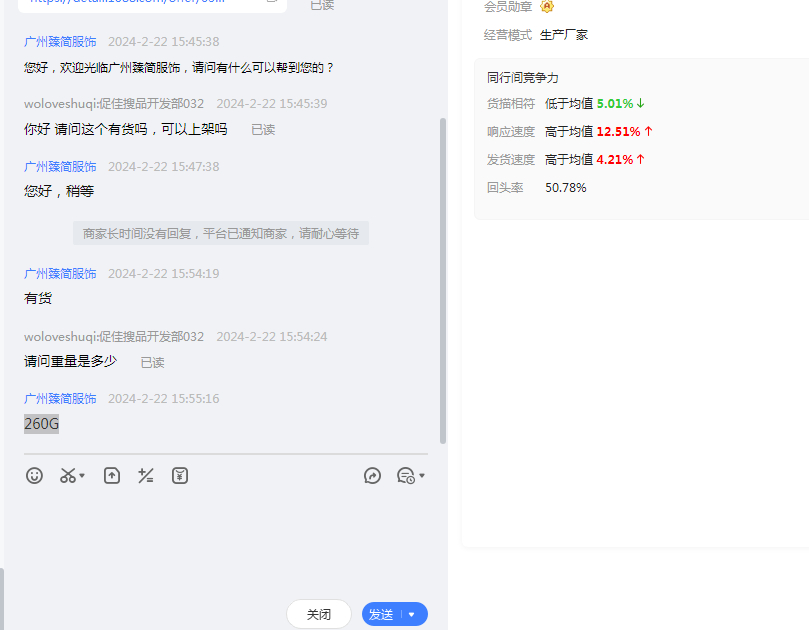809x630 pixels.
Task: Click the chat history scrollbar
Action: click(x=443, y=280)
